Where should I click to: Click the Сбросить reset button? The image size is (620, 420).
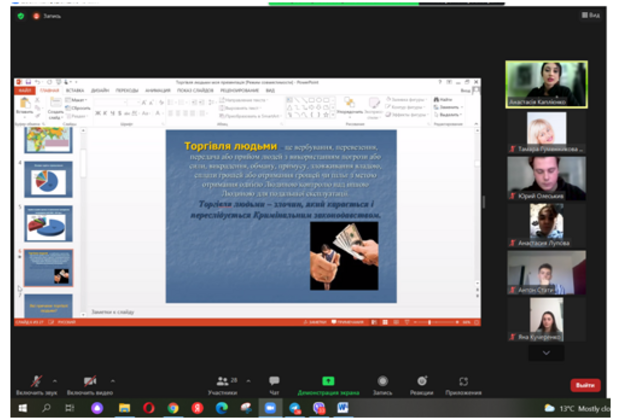[x=78, y=108]
